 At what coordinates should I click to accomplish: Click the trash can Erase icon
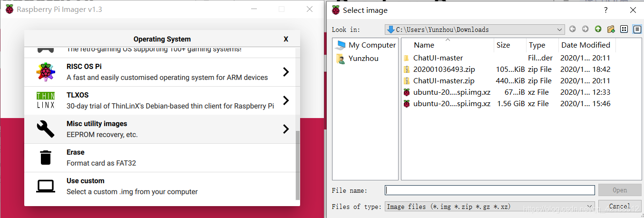(x=46, y=158)
